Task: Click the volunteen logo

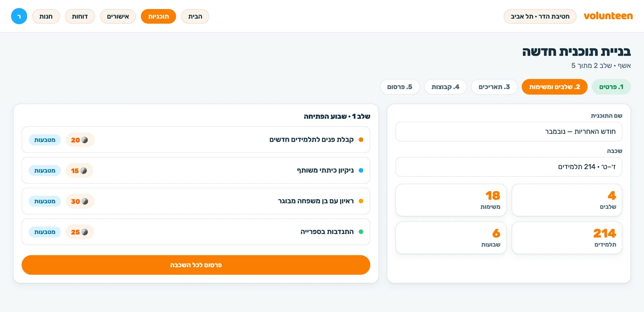Action: point(608,16)
